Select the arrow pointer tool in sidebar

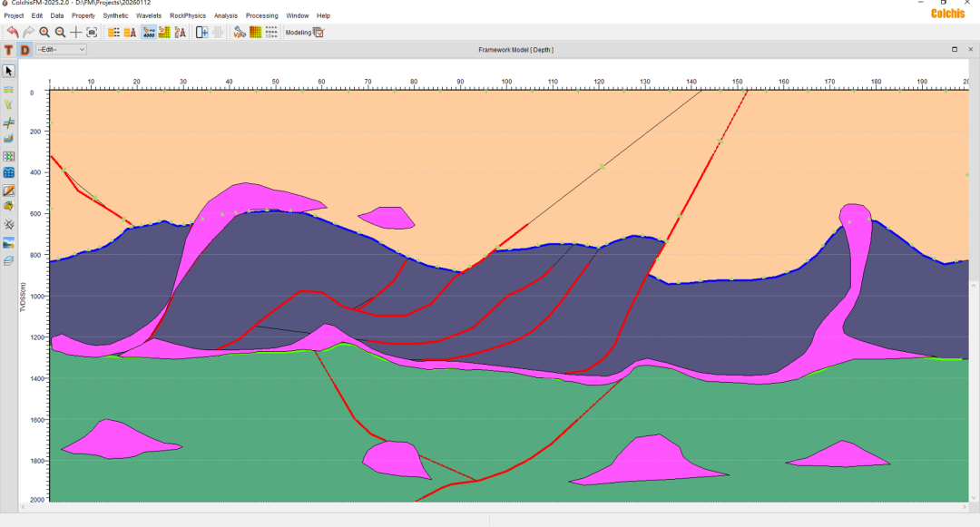click(9, 71)
